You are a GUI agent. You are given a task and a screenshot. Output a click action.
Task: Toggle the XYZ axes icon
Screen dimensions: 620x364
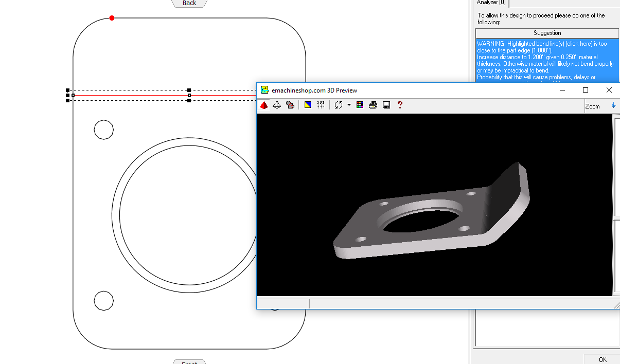(x=321, y=105)
